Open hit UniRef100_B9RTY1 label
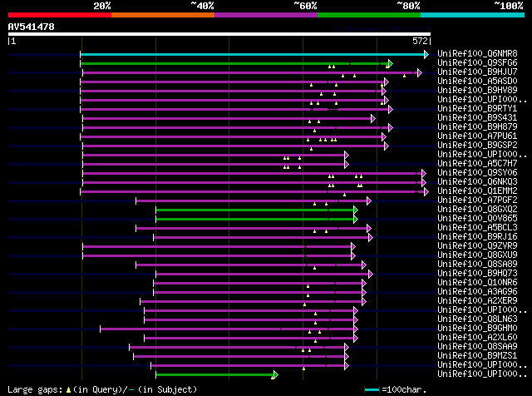The width and height of the screenshot is (532, 396). (x=477, y=109)
